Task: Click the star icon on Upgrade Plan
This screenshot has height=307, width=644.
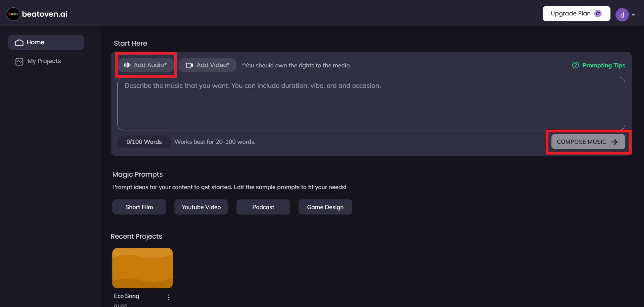Action: click(x=598, y=13)
